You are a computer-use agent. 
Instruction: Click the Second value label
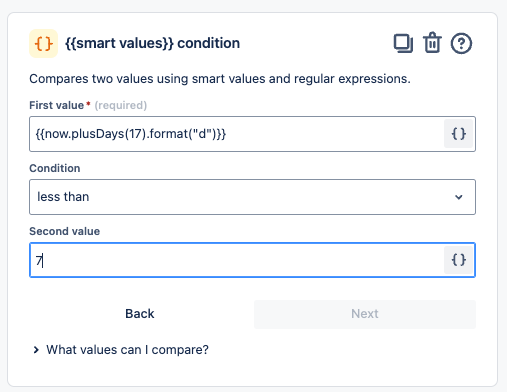click(x=65, y=231)
